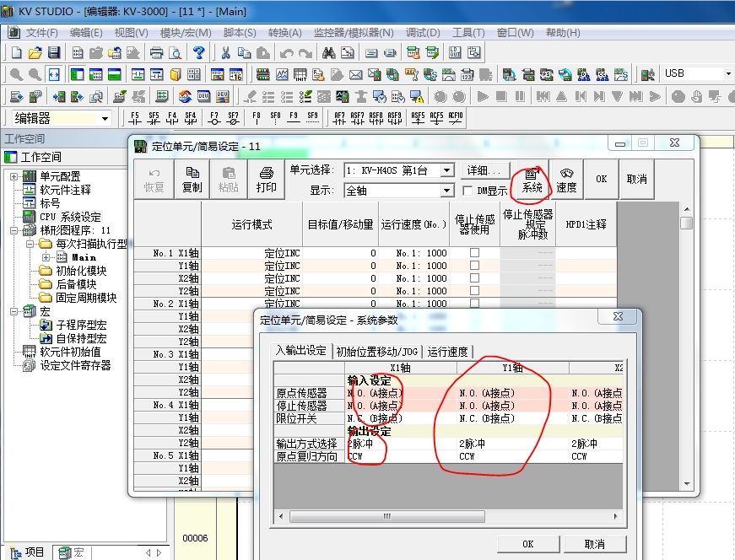Select 软元件注释 in the workspace tree

click(65, 190)
